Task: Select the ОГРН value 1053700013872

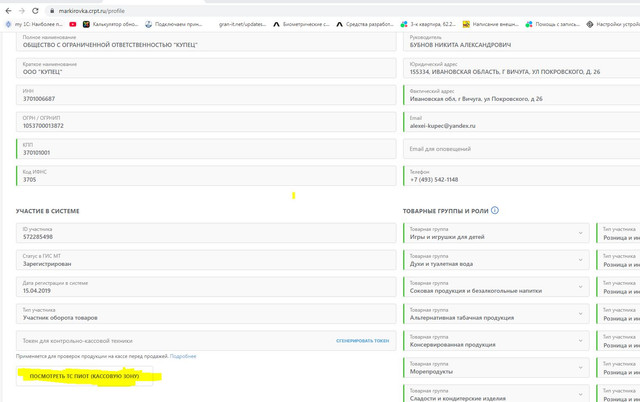Action: pyautogui.click(x=43, y=126)
